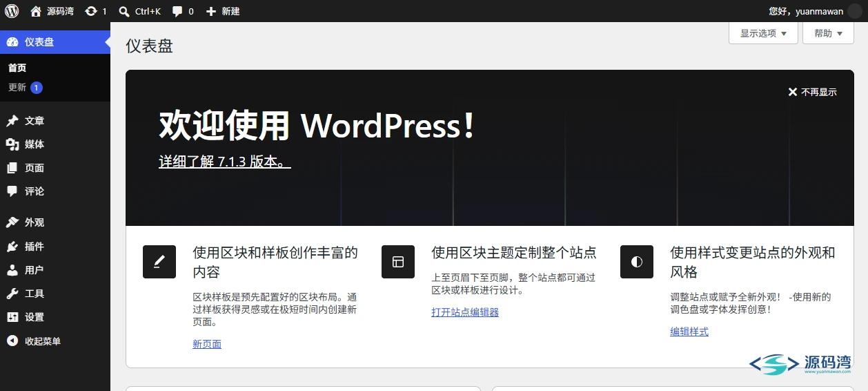
Task: Click heading 使用样式变更站点的外观和风格
Action: tap(753, 262)
